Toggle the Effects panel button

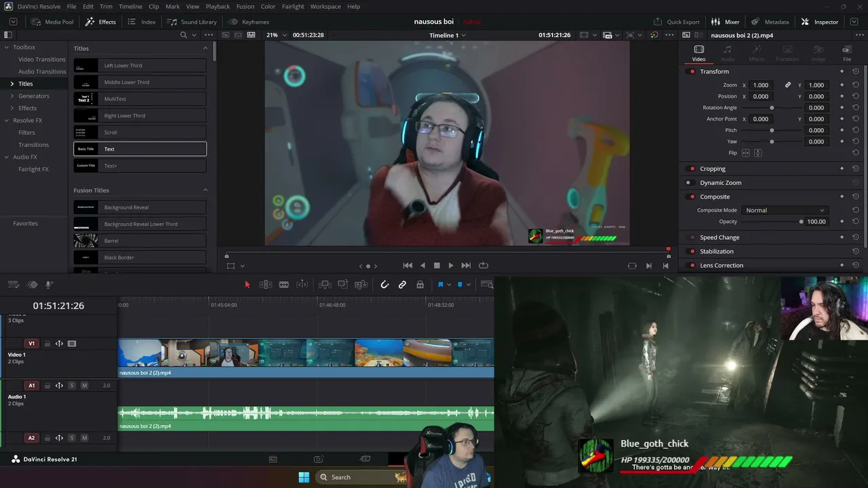(x=100, y=22)
